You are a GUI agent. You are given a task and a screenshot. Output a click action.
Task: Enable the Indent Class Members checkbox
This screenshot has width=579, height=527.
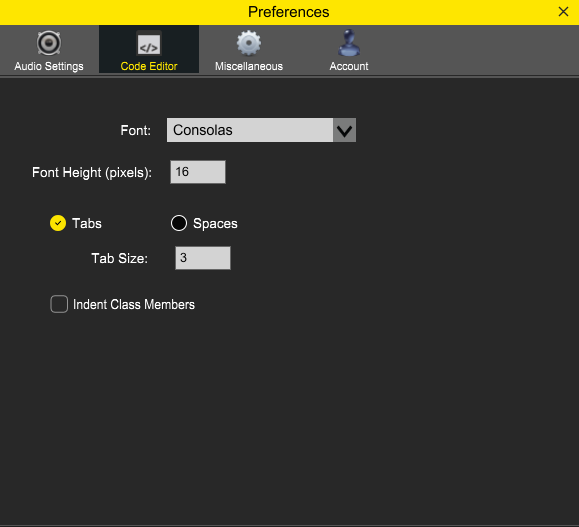59,304
